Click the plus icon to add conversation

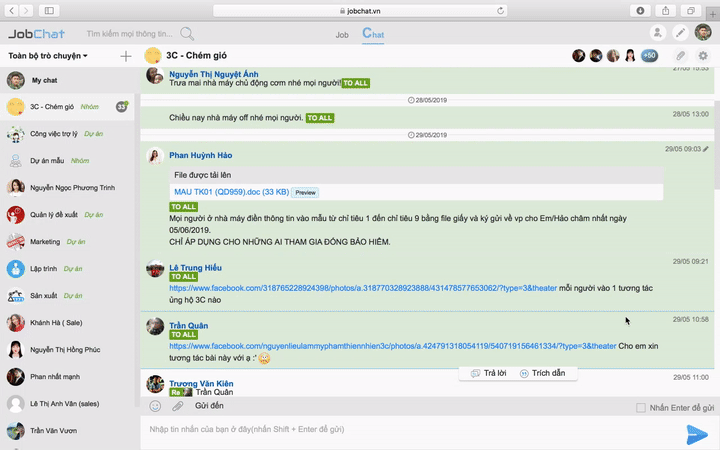[125, 56]
